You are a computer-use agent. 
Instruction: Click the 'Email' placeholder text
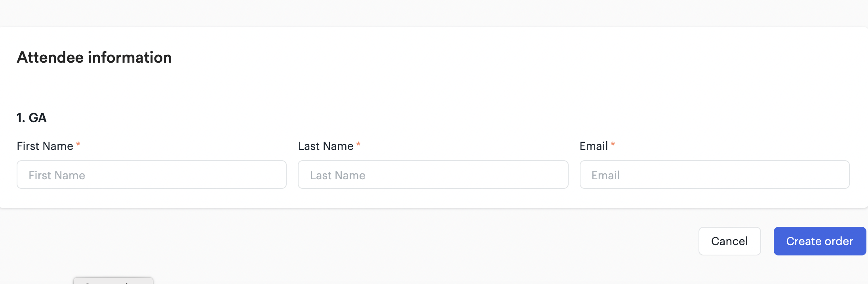pos(605,175)
